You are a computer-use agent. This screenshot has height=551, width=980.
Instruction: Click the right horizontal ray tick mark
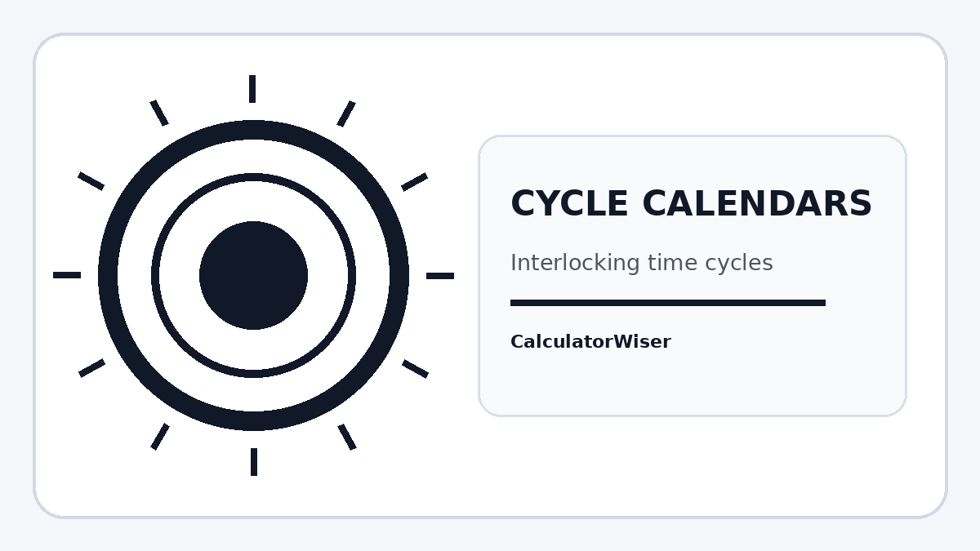(x=440, y=276)
